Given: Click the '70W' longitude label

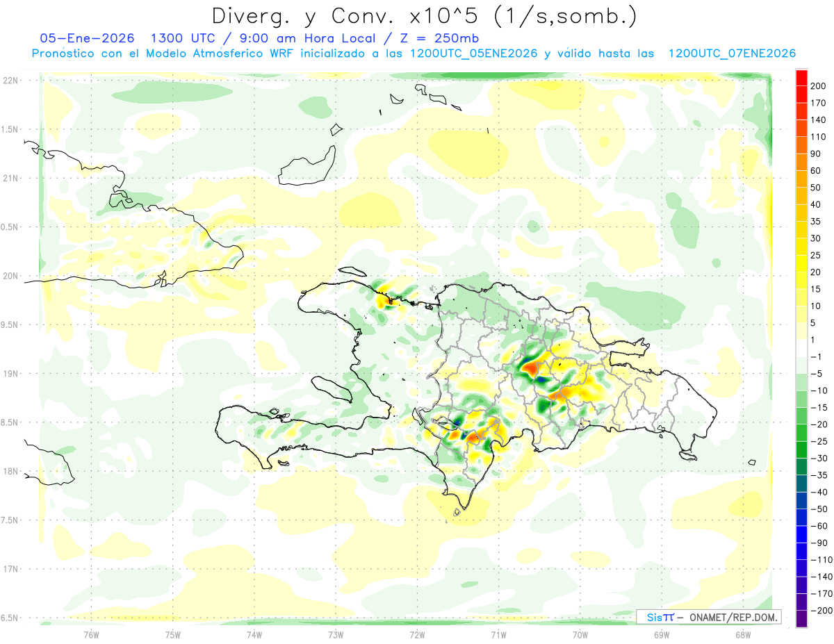Looking at the screenshot, I should (580, 634).
